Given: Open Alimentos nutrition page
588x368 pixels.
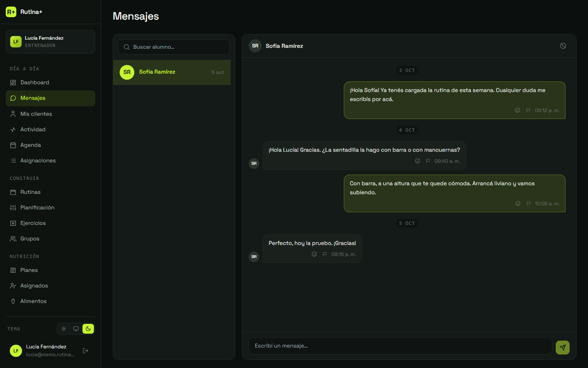Looking at the screenshot, I should pos(50,301).
